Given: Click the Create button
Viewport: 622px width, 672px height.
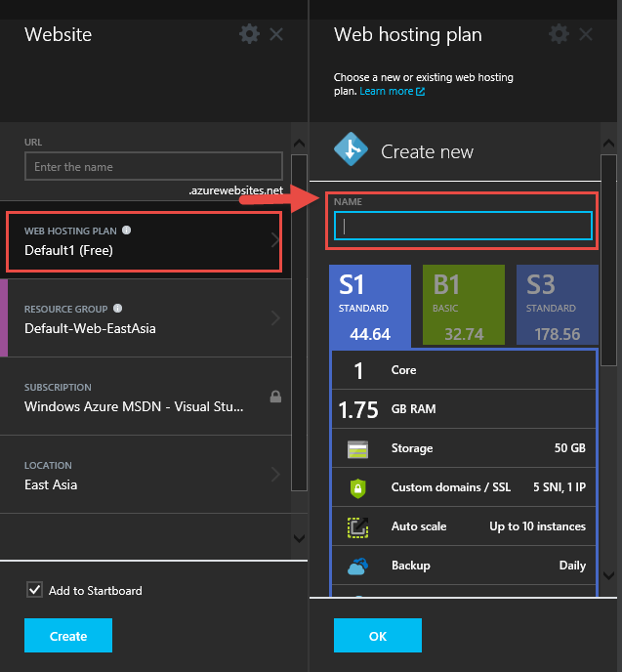Looking at the screenshot, I should pyautogui.click(x=68, y=635).
